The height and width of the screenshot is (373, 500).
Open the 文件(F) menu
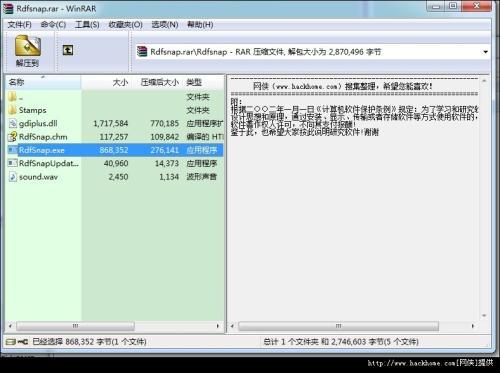click(19, 25)
